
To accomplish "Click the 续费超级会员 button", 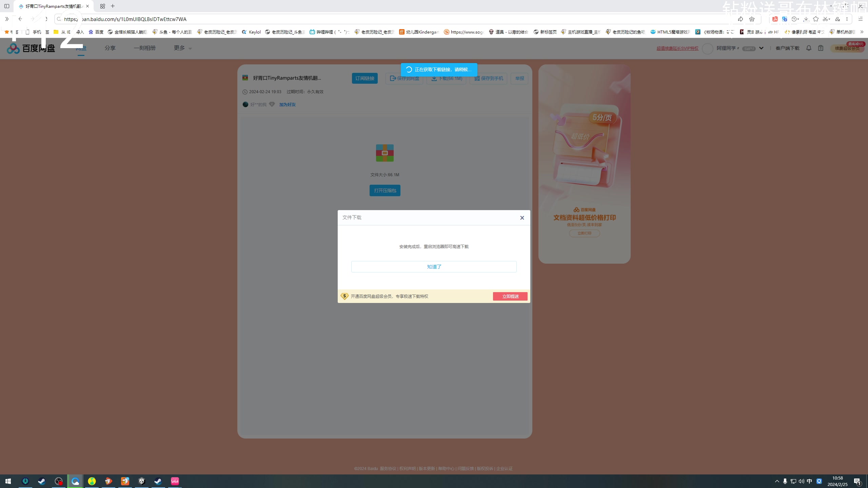I will point(847,48).
